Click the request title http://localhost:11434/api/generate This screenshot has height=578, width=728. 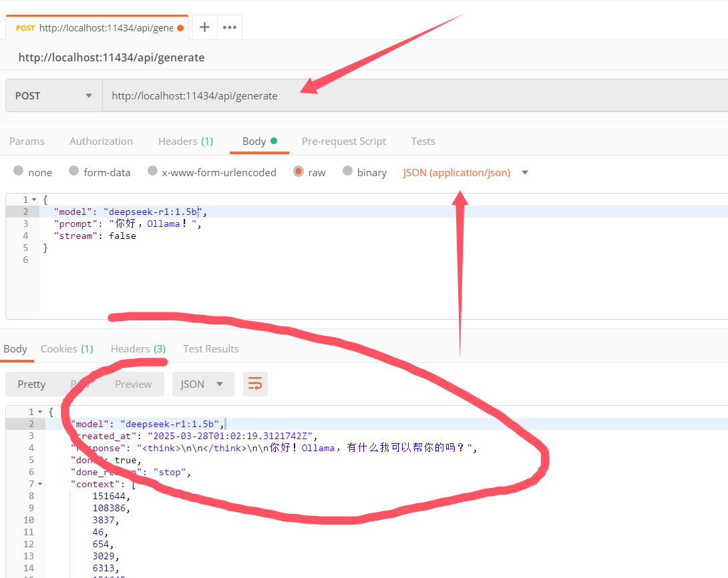click(x=112, y=57)
